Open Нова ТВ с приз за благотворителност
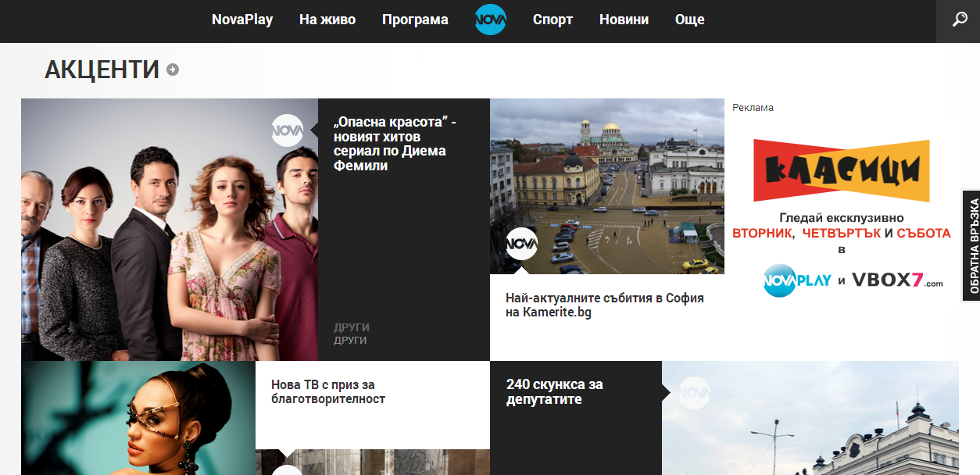 click(328, 391)
